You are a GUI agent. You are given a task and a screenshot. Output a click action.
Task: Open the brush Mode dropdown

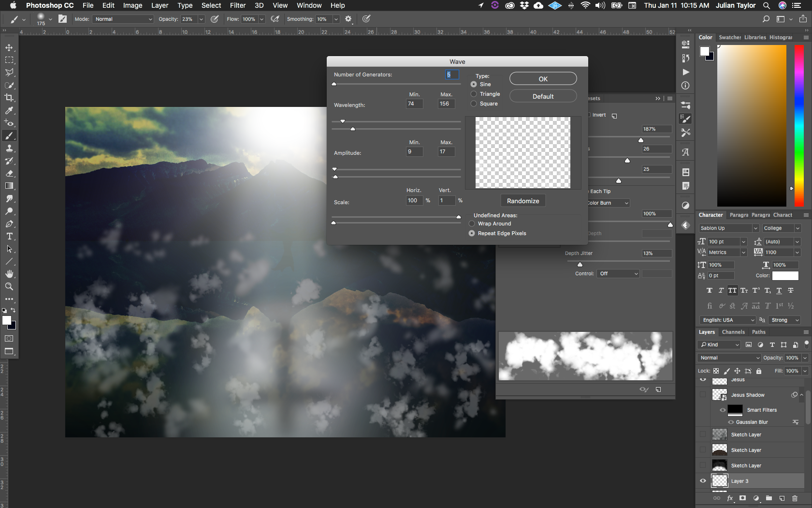tap(124, 19)
